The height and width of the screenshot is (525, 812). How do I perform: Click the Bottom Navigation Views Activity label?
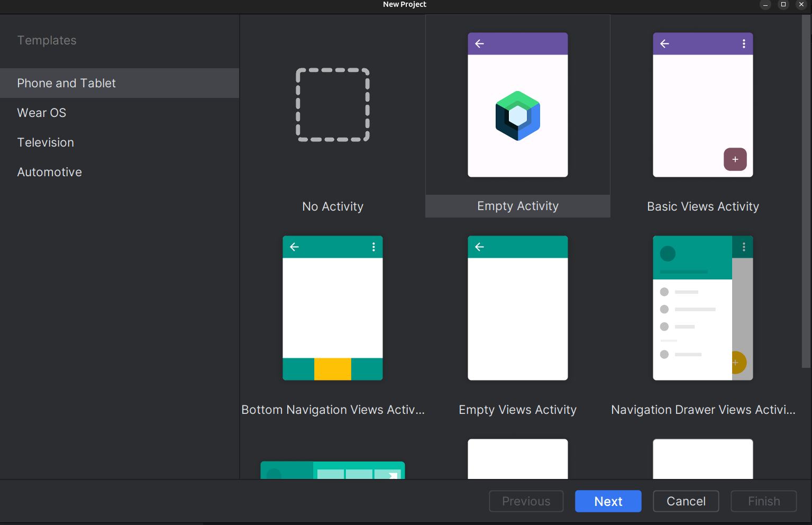[x=333, y=410]
